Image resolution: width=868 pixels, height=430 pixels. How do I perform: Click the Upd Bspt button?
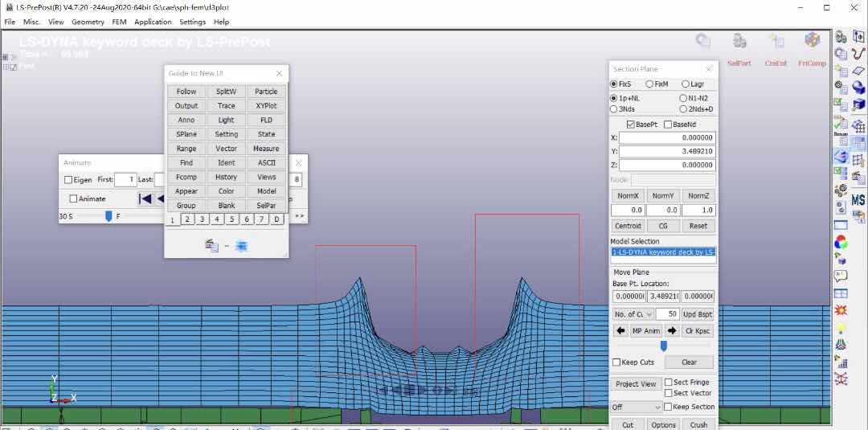pyautogui.click(x=698, y=314)
